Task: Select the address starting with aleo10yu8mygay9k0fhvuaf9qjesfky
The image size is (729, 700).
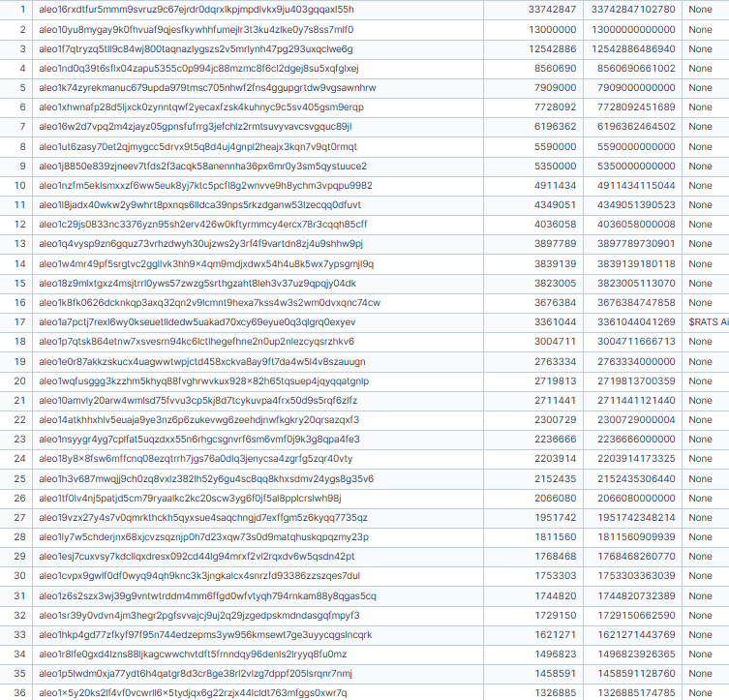Action: tap(197, 30)
